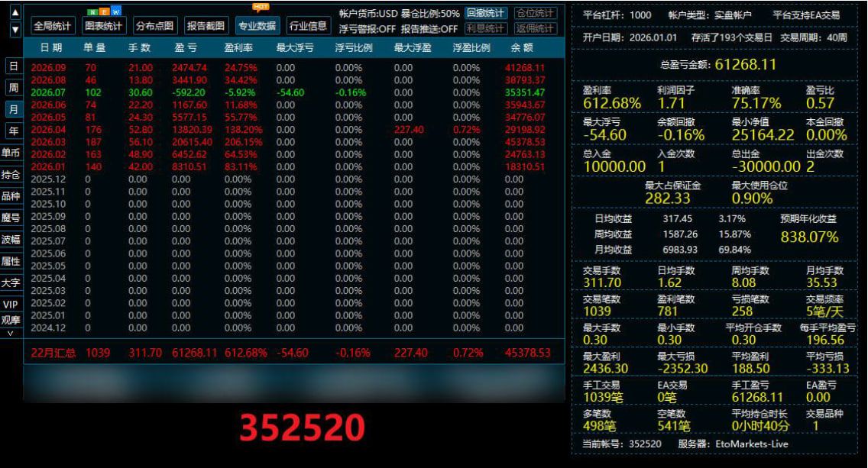
Task: Sort by the 最大浮亏 column header
Action: coord(295,48)
